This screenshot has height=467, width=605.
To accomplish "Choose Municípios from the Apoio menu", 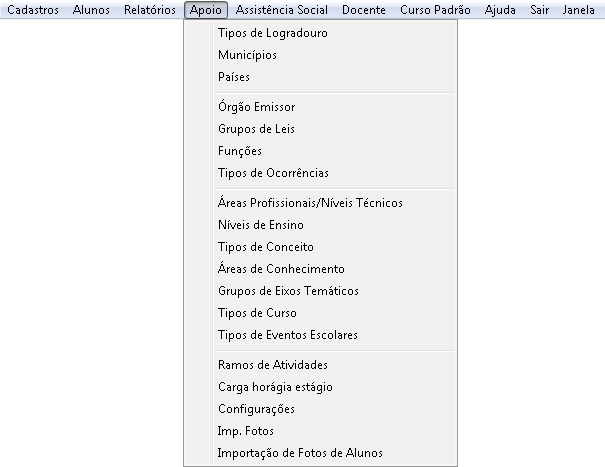I will [x=247, y=55].
